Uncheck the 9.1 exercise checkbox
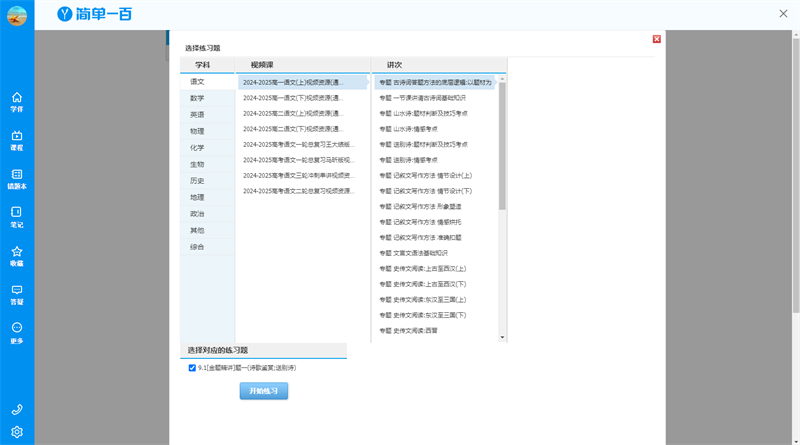 pos(192,368)
